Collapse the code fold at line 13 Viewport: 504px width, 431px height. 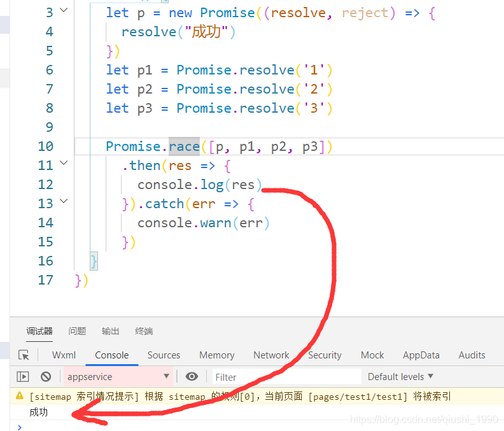[x=64, y=201]
